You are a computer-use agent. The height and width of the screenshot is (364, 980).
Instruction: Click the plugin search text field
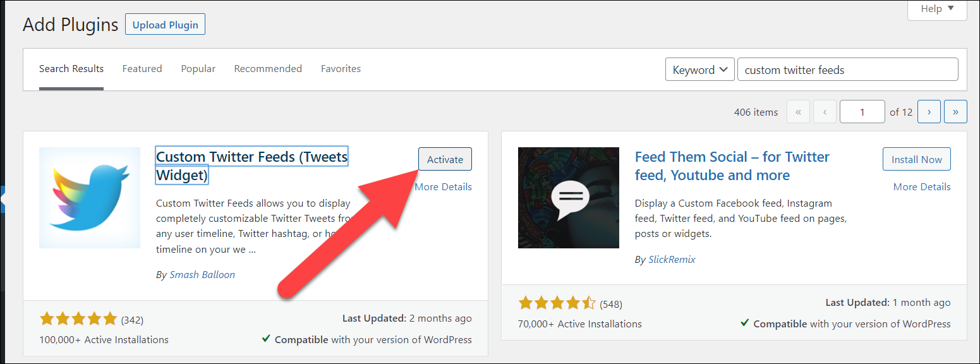coord(848,70)
